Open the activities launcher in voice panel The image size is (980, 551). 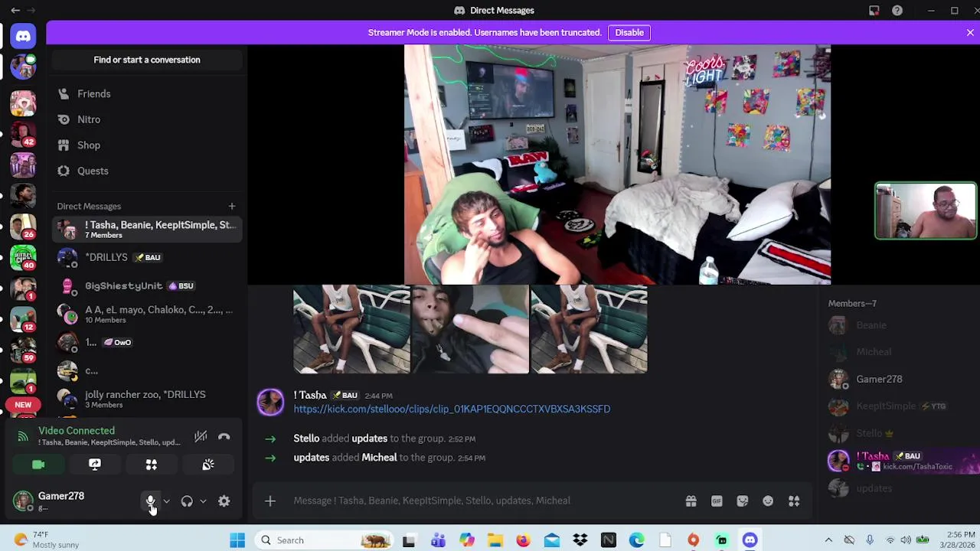(x=152, y=465)
